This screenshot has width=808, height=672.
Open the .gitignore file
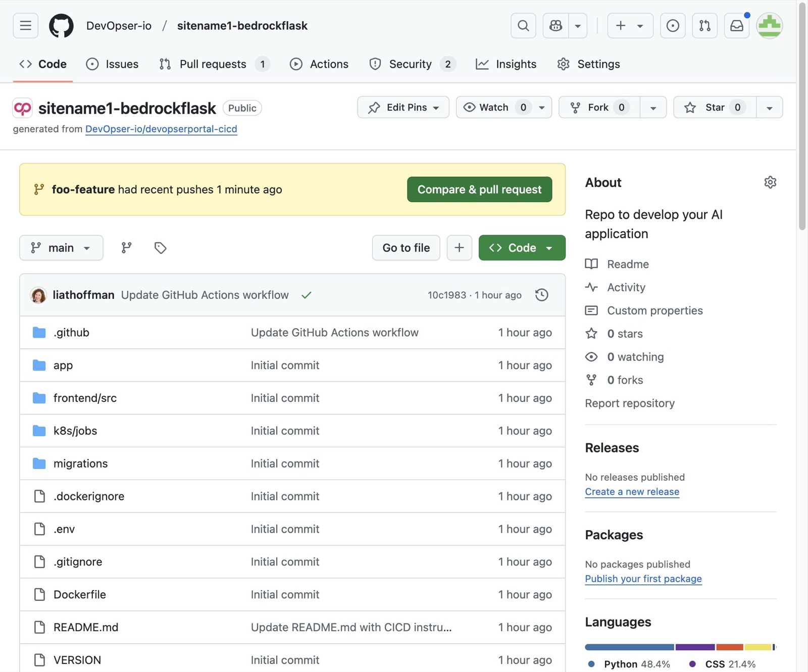(78, 562)
